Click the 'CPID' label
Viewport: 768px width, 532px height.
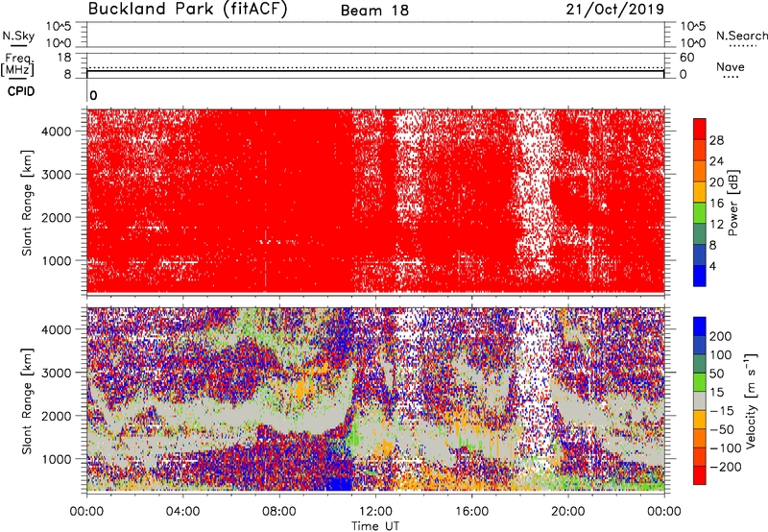click(21, 91)
